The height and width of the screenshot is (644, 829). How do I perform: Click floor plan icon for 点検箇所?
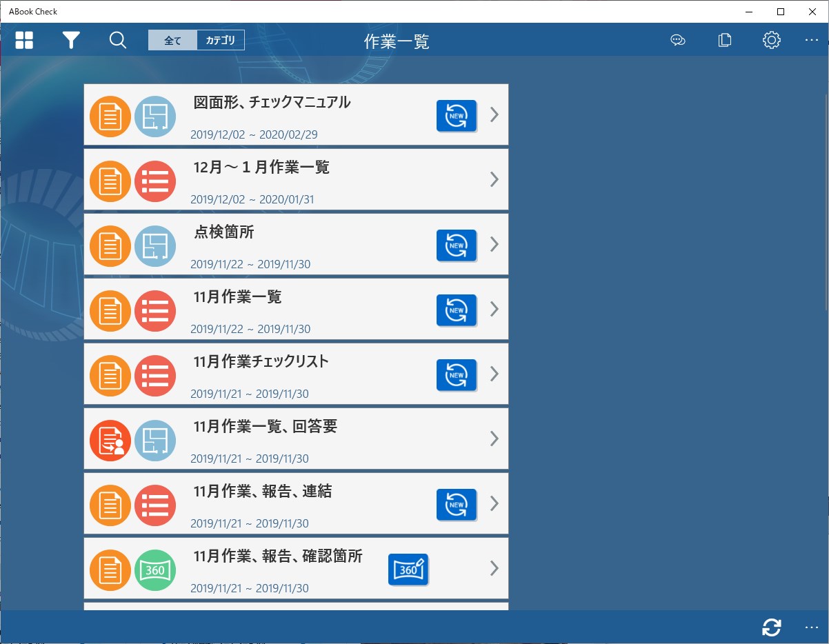pos(155,245)
